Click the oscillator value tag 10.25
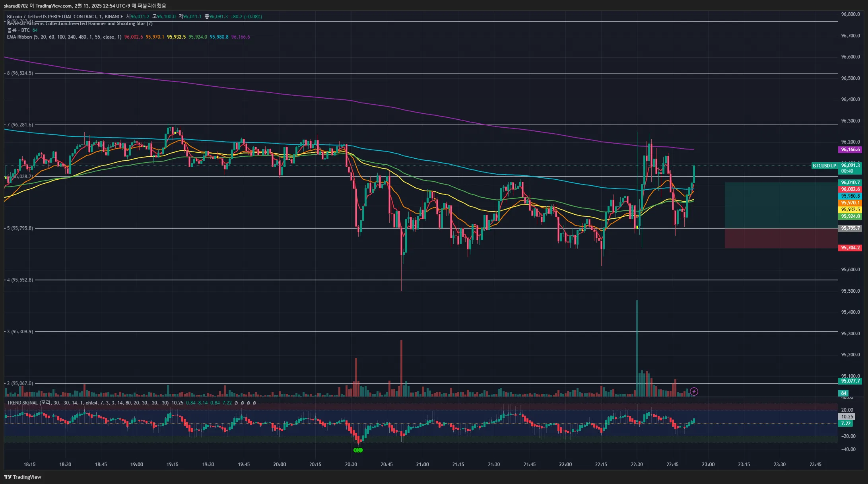The height and width of the screenshot is (484, 868). point(847,417)
